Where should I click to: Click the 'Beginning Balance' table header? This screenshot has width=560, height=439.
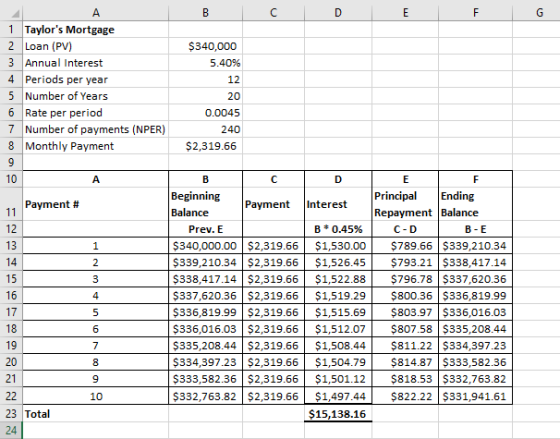click(x=205, y=204)
